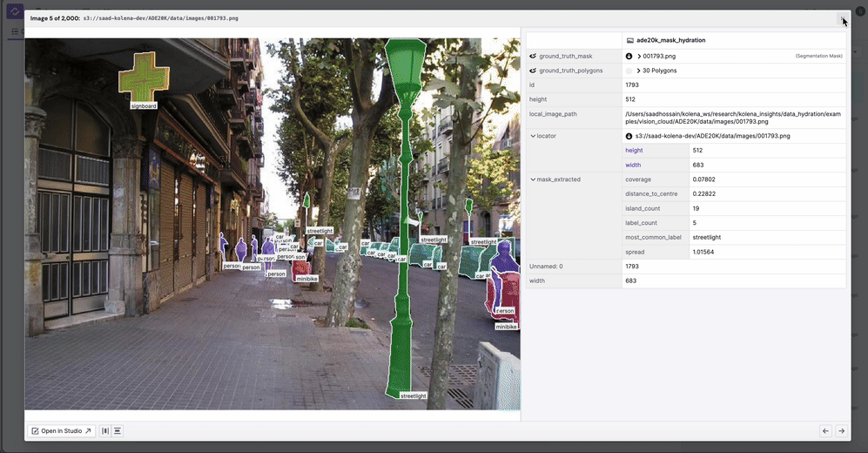Click the ground_truth_polygons field label

point(571,71)
